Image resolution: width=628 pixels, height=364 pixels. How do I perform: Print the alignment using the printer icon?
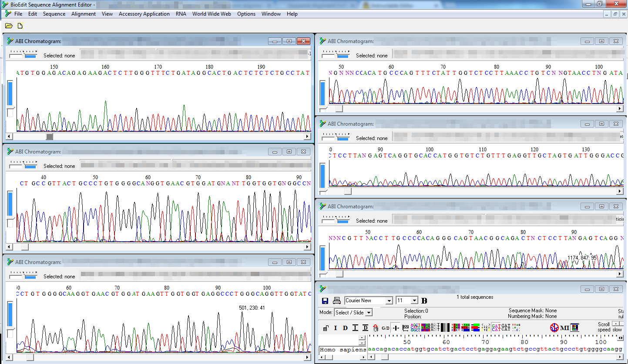click(336, 301)
